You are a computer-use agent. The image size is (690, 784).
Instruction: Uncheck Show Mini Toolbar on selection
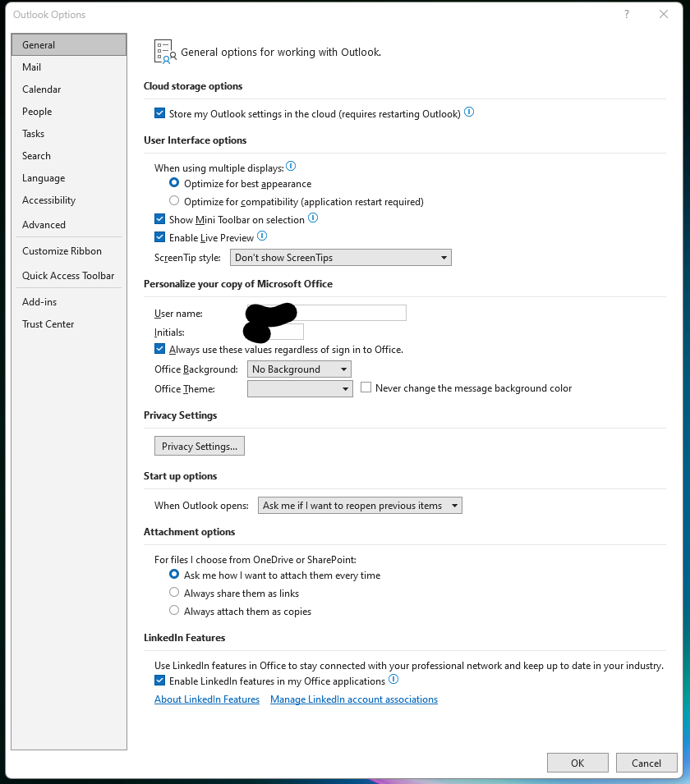159,219
